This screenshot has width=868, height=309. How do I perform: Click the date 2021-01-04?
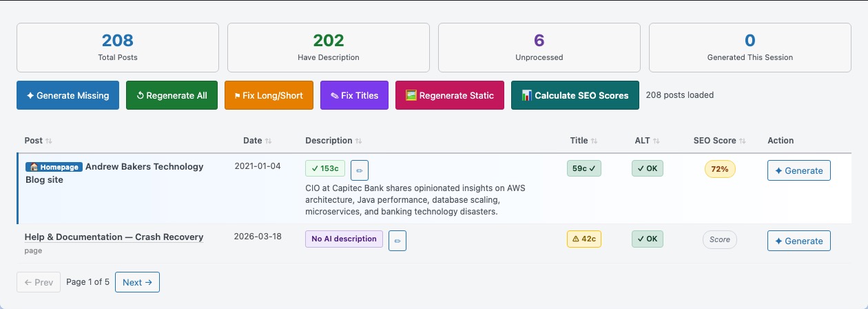click(258, 166)
